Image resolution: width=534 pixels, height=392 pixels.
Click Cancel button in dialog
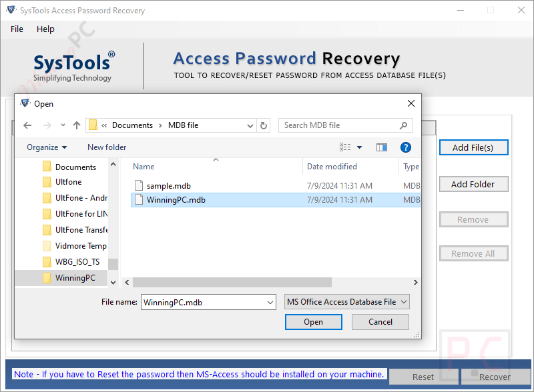(x=380, y=322)
